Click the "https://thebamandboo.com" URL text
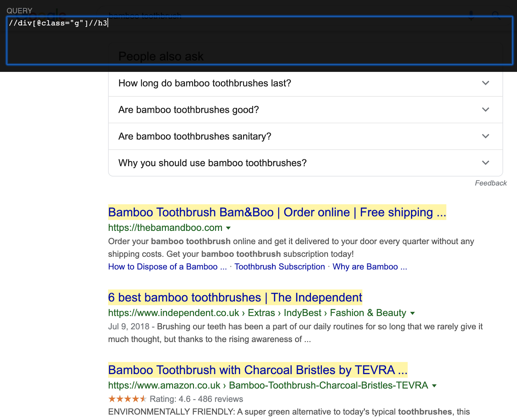 coord(165,228)
